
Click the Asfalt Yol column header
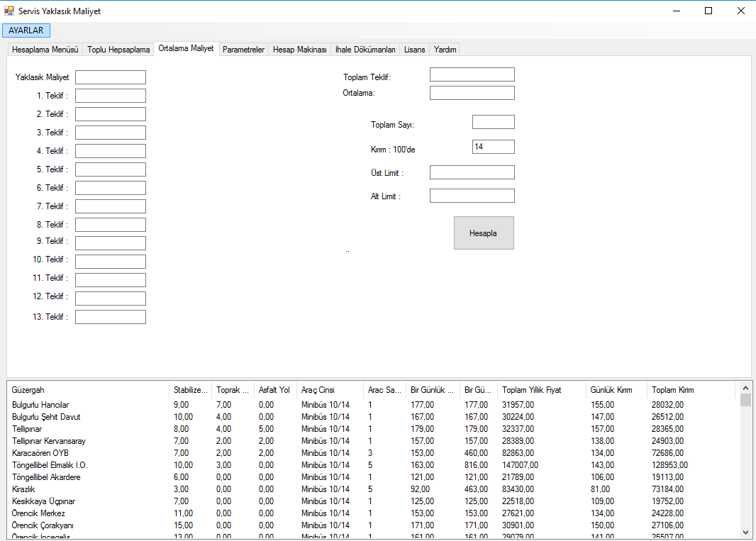(275, 390)
